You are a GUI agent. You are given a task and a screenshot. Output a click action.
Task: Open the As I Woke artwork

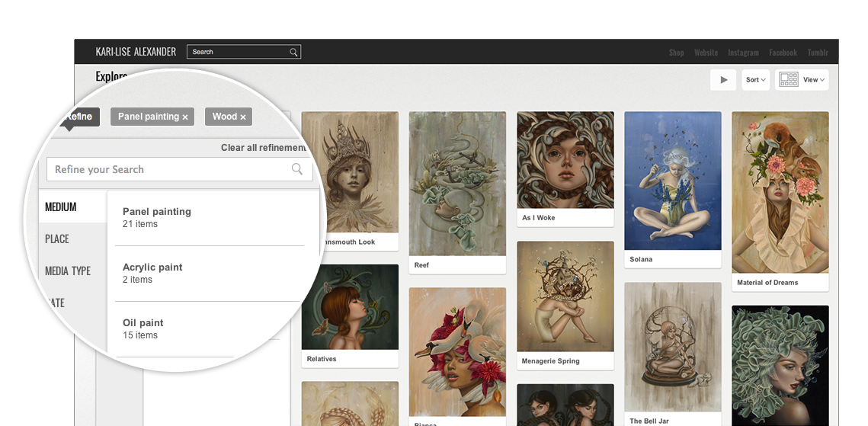point(565,160)
